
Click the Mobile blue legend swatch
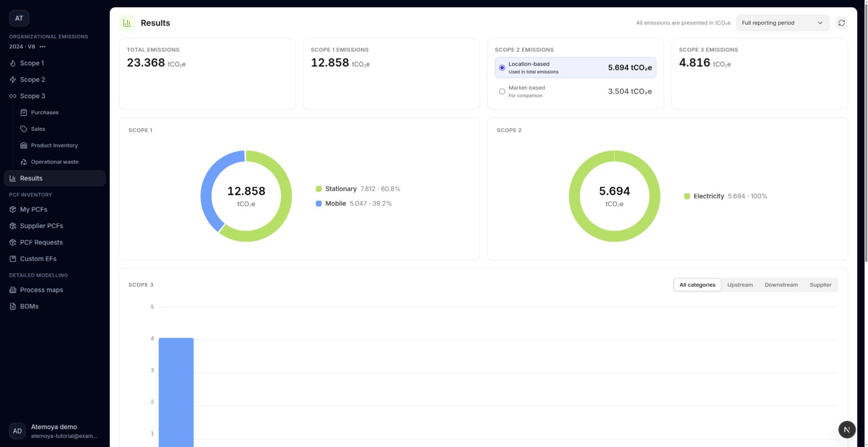coord(319,204)
